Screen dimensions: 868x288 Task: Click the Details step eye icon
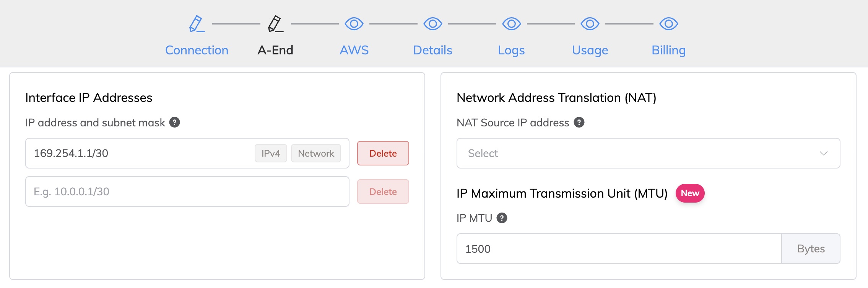432,24
